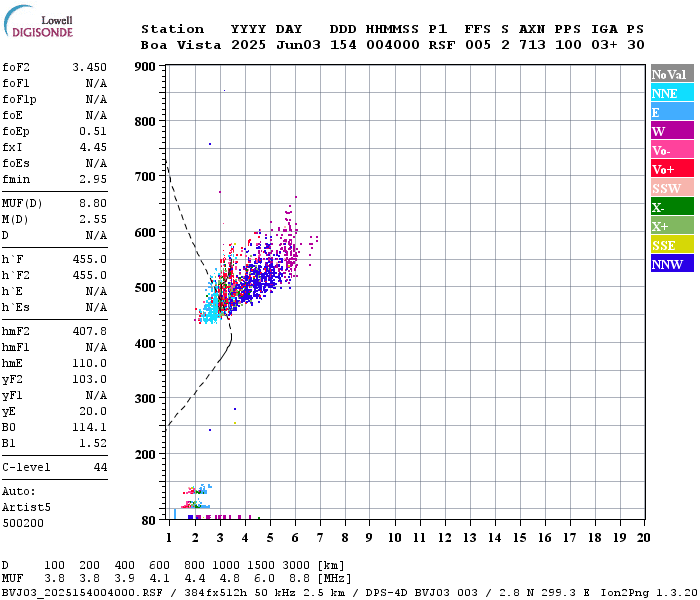Click the AXN value 713
700x600 pixels.
coord(532,45)
